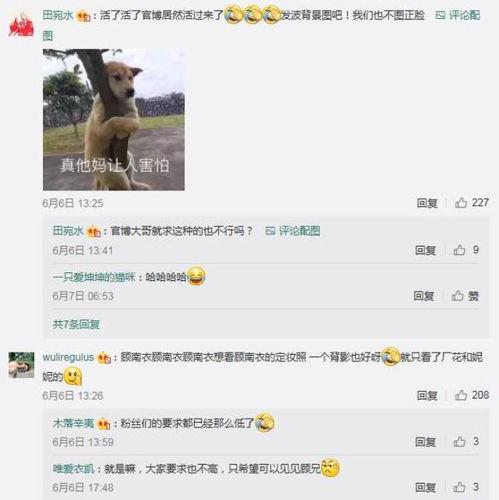Reply to wuliregulus's comment at 13:26
499x500 pixels.
tap(427, 395)
